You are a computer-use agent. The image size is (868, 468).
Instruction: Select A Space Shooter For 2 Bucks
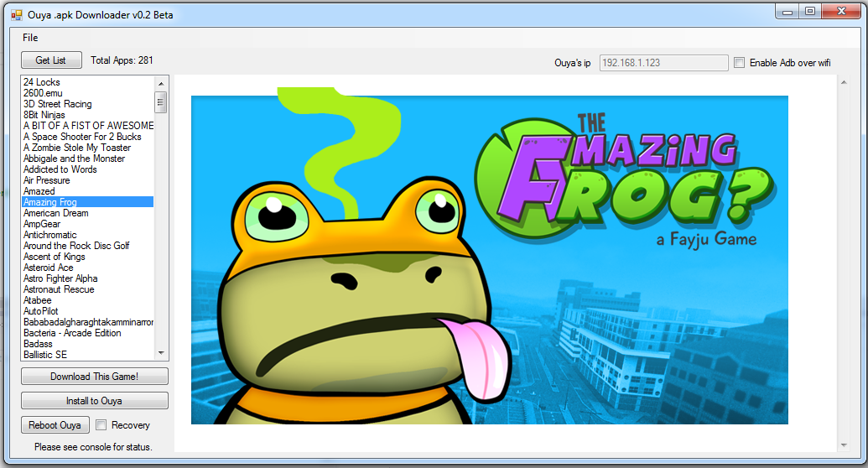[x=87, y=137]
